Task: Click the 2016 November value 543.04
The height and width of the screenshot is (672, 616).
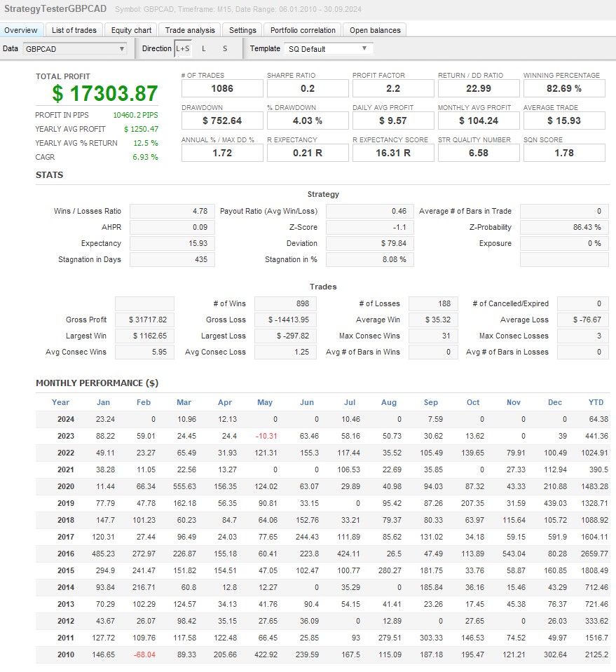Action: pyautogui.click(x=514, y=554)
